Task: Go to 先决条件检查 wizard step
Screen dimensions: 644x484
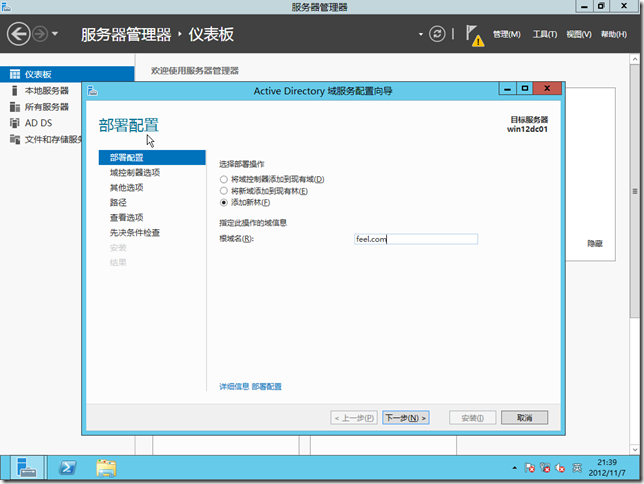Action: point(135,233)
